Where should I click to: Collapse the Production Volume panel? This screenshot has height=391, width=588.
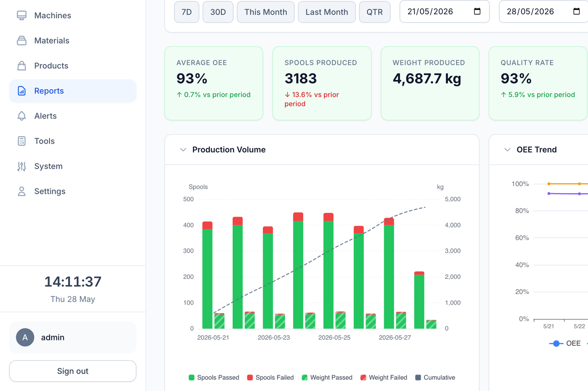[x=183, y=149]
